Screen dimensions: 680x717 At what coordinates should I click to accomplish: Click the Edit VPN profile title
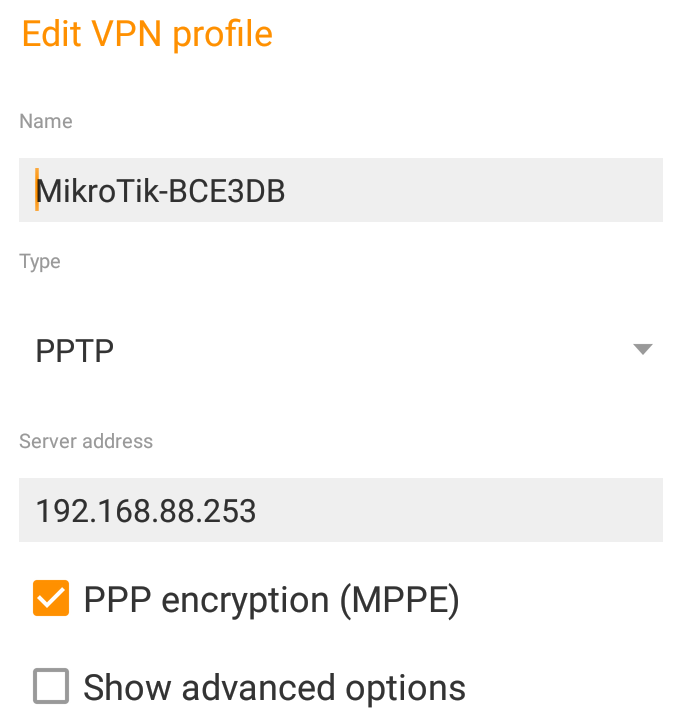coord(147,34)
